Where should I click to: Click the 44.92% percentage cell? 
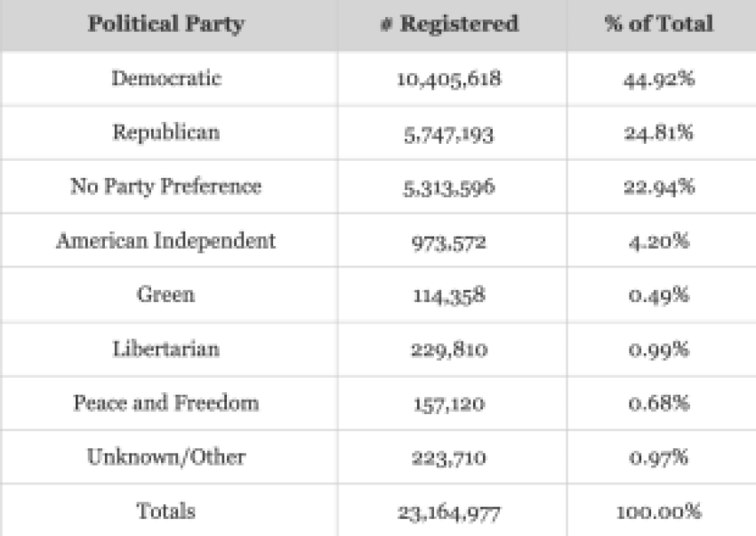[659, 79]
